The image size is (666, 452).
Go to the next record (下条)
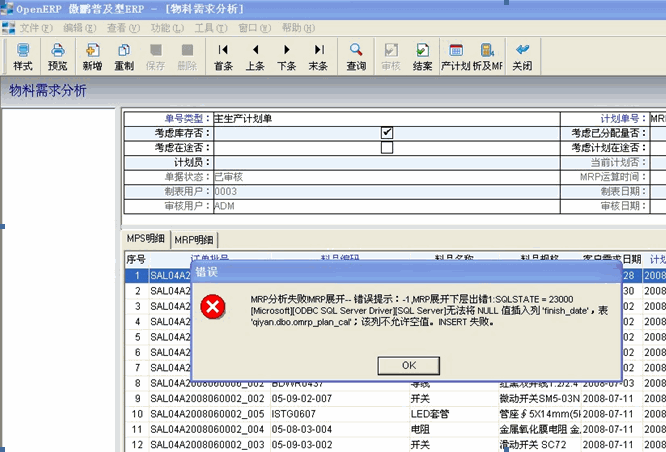pos(287,56)
